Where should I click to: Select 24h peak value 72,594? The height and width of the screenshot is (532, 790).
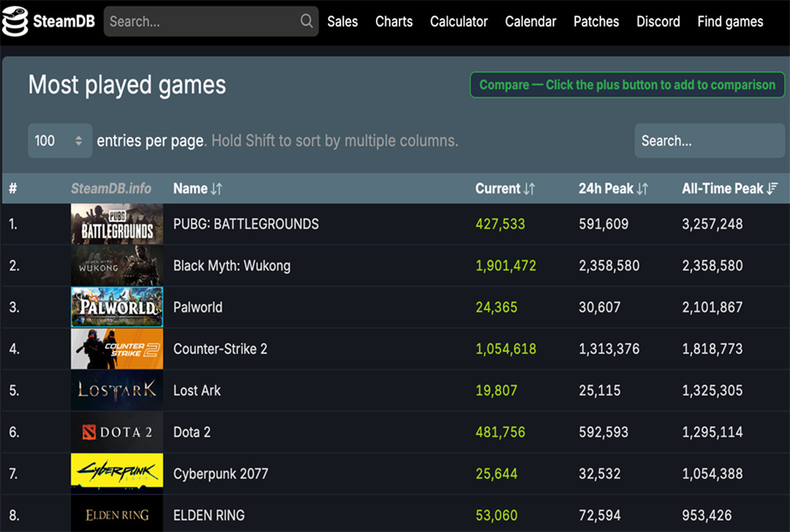coord(600,515)
